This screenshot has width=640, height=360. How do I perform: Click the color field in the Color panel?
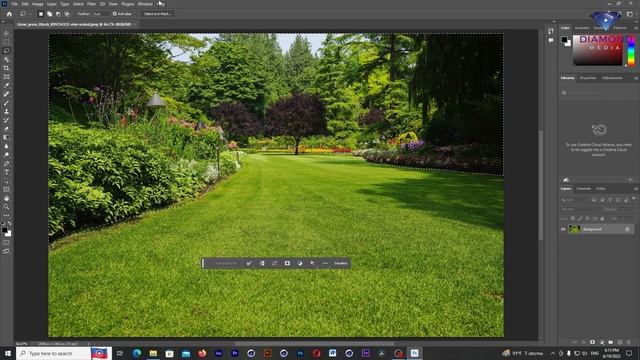598,51
